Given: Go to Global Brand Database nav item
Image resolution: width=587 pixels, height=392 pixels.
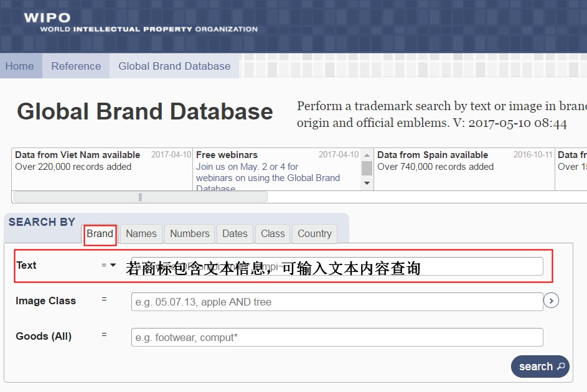Looking at the screenshot, I should [174, 66].
